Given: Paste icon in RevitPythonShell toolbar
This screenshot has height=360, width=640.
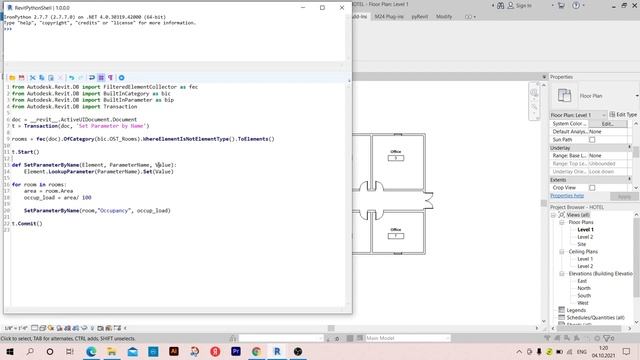Looking at the screenshot, I should point(51,78).
